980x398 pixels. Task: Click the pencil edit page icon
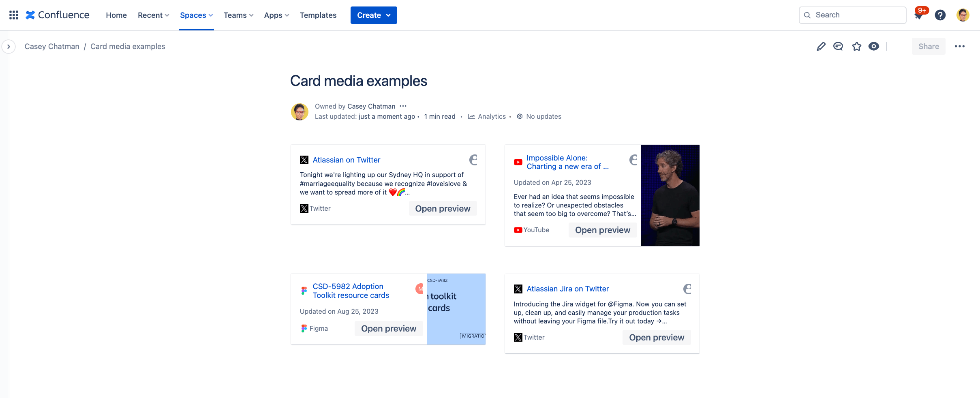(821, 47)
